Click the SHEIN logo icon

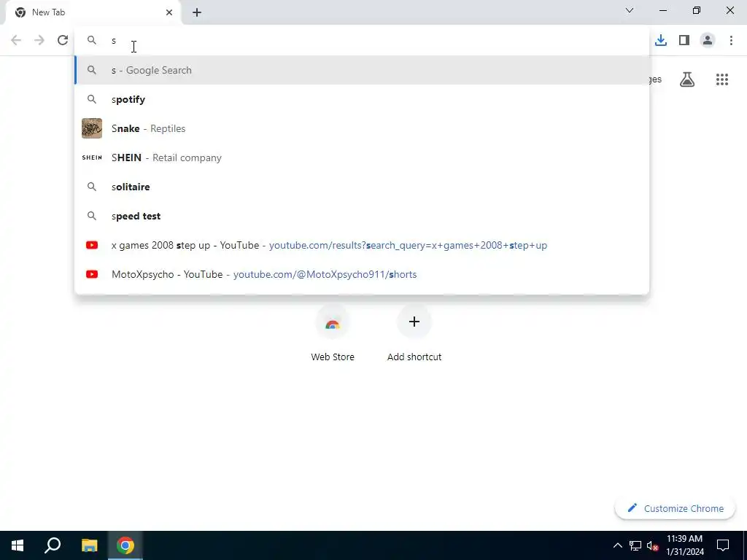pyautogui.click(x=92, y=157)
